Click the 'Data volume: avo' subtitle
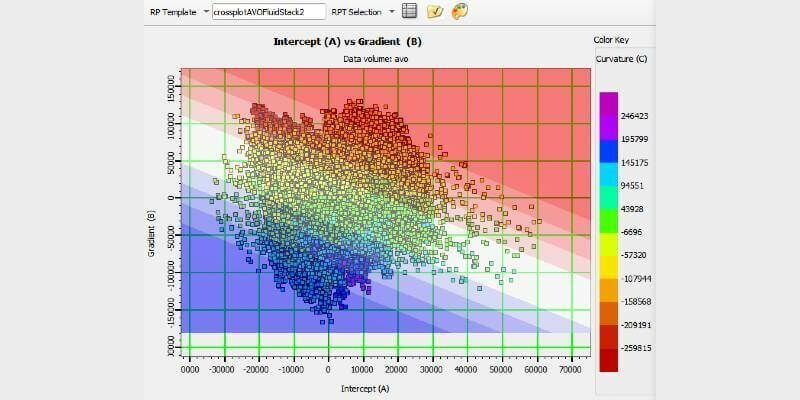The image size is (800, 400). (x=376, y=59)
